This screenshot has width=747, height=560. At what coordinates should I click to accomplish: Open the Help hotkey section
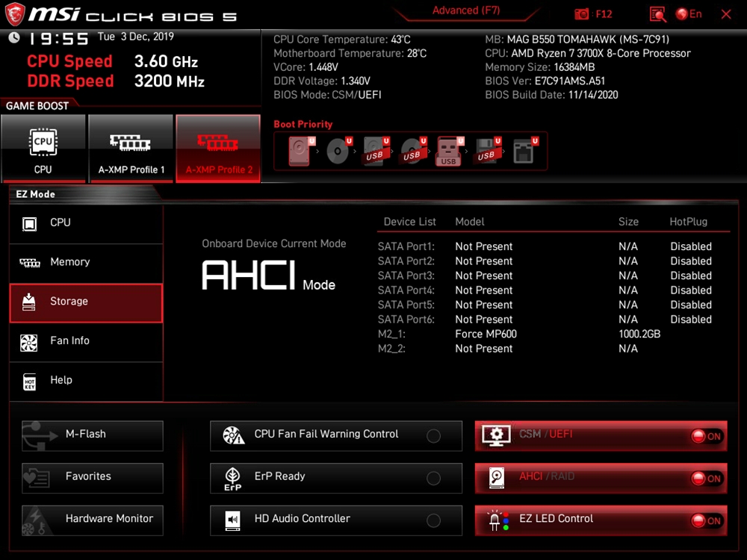click(x=86, y=381)
